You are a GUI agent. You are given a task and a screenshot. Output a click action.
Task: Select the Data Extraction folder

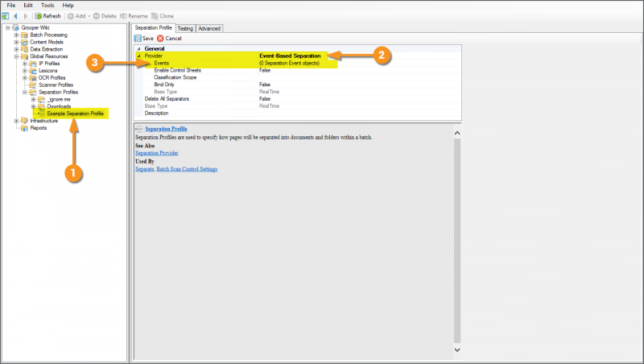pos(47,49)
